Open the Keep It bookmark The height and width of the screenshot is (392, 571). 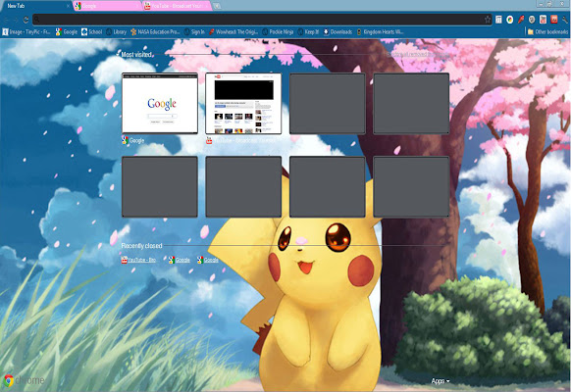308,32
